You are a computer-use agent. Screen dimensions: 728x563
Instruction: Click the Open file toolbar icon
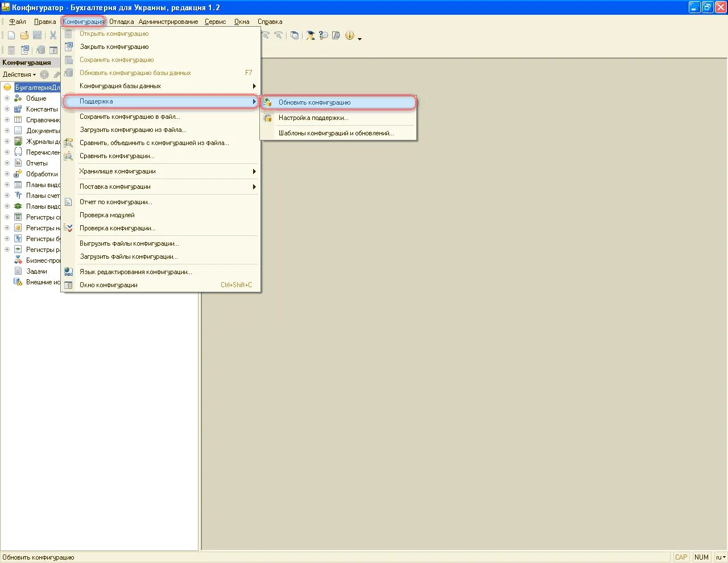pyautogui.click(x=24, y=35)
